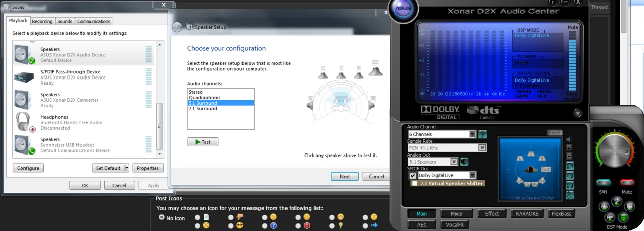
Task: Select the GX DSP mode button
Action: (x=624, y=217)
